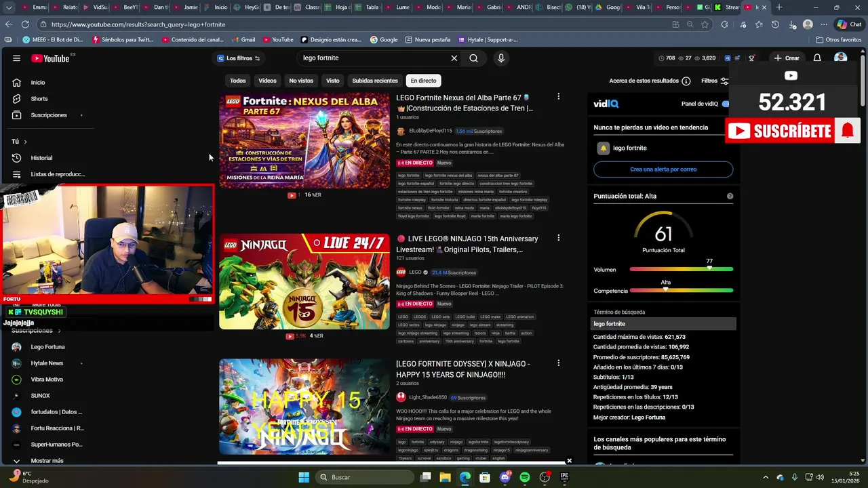Click vidIQ toolbar icon in YouTube header
This screenshot has width=868, height=488.
coord(728,58)
